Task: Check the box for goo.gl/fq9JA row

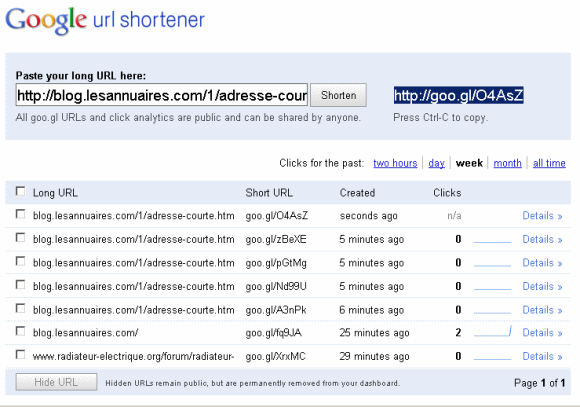Action: click(x=21, y=332)
